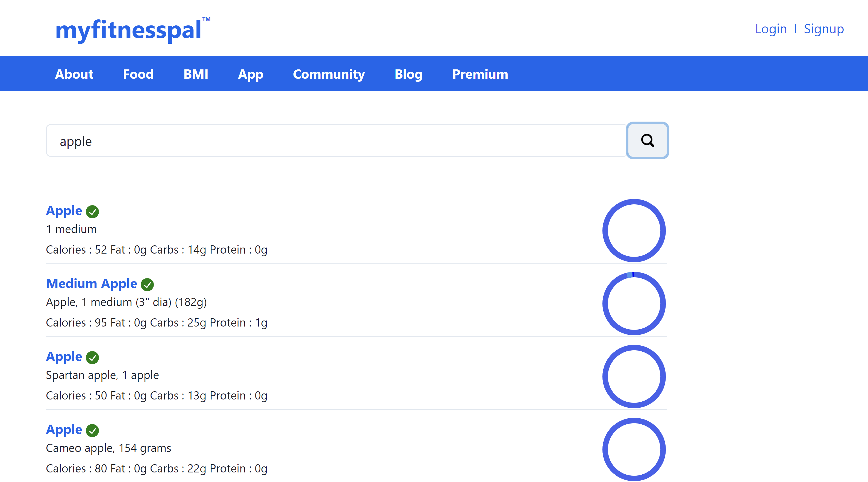The width and height of the screenshot is (868, 482).
Task: Open the Food menu
Action: [x=138, y=74]
